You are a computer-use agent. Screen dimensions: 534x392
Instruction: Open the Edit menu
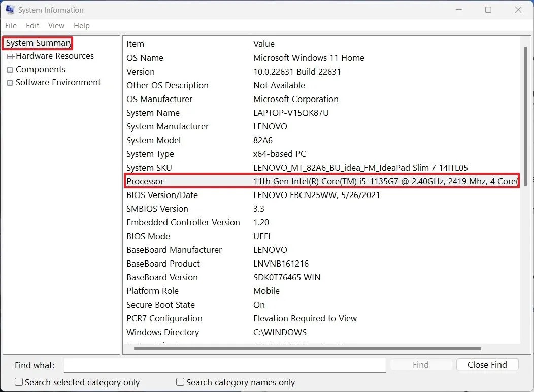click(32, 25)
